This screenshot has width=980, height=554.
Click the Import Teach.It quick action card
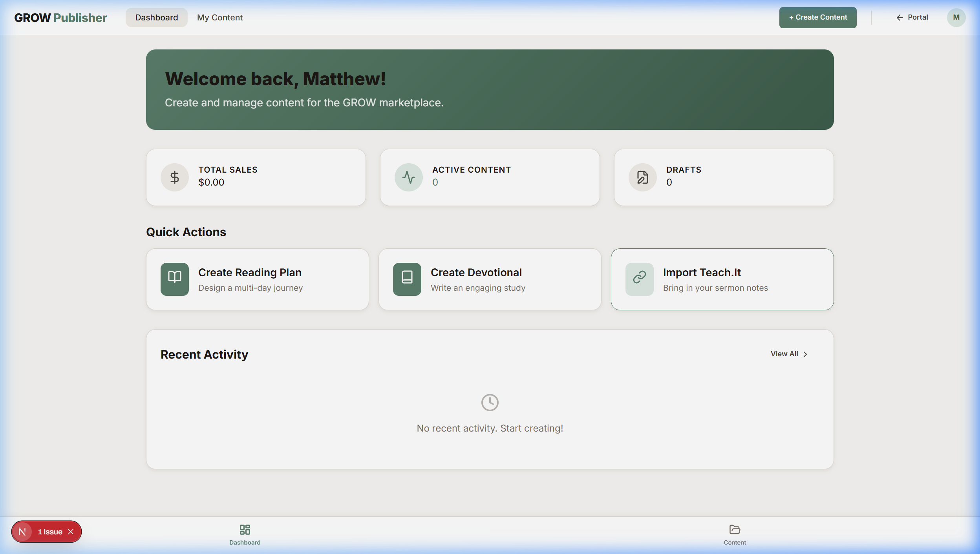722,279
